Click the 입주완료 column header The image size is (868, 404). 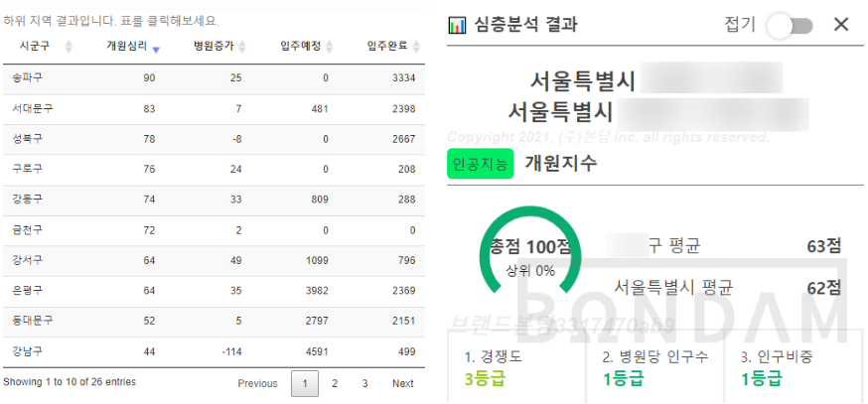(389, 47)
